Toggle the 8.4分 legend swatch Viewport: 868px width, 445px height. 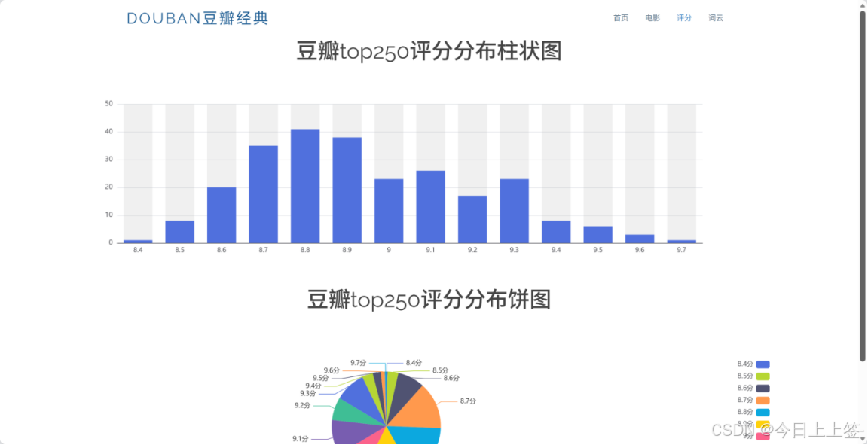click(763, 364)
